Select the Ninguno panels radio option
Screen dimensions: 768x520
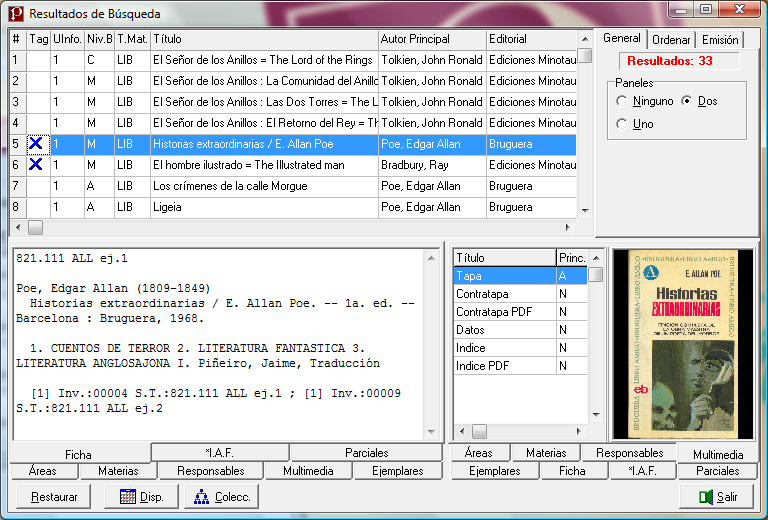[x=622, y=101]
